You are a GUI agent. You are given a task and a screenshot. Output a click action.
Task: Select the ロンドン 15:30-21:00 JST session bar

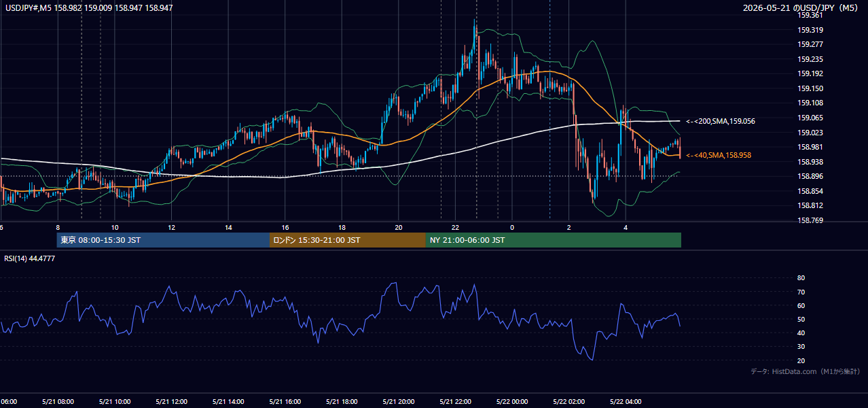pyautogui.click(x=348, y=240)
